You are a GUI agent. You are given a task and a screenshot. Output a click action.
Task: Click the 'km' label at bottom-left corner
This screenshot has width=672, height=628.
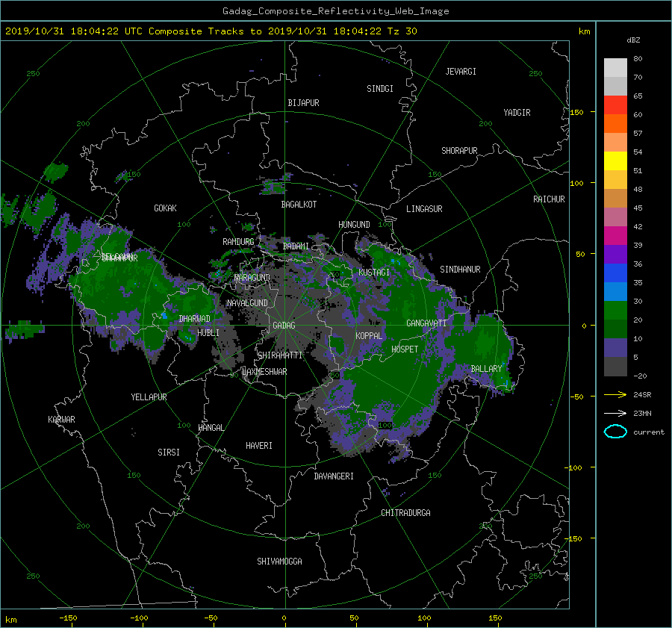pyautogui.click(x=10, y=620)
